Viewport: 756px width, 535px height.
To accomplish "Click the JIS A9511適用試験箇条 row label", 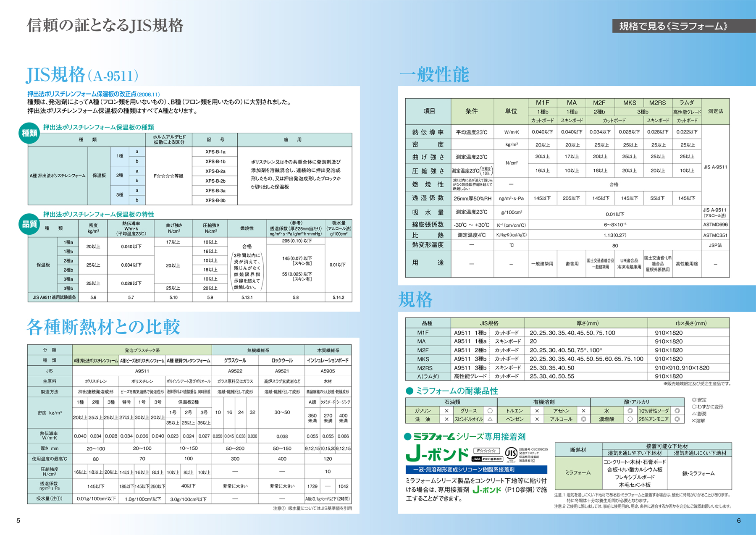I will coord(53,297).
